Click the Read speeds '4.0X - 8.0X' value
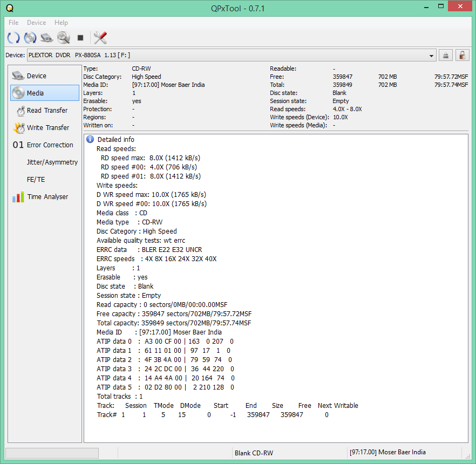Screen dimensions: 476x464 [x=347, y=109]
